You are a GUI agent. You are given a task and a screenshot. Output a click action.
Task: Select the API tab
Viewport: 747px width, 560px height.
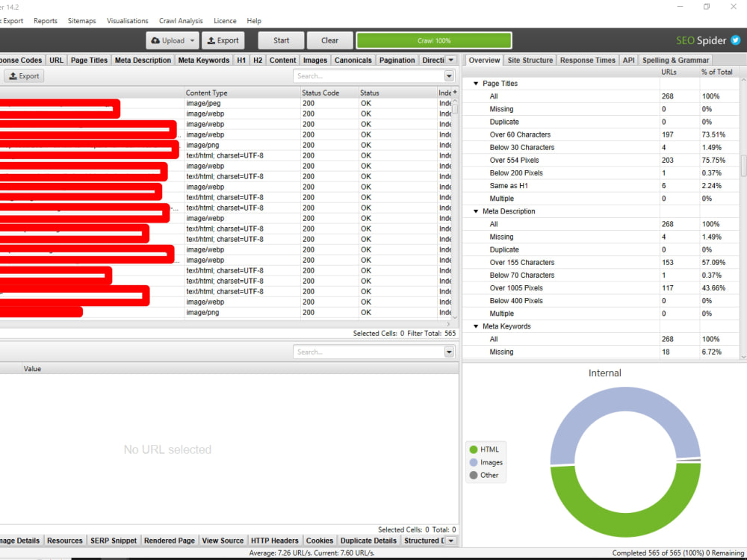(x=628, y=60)
